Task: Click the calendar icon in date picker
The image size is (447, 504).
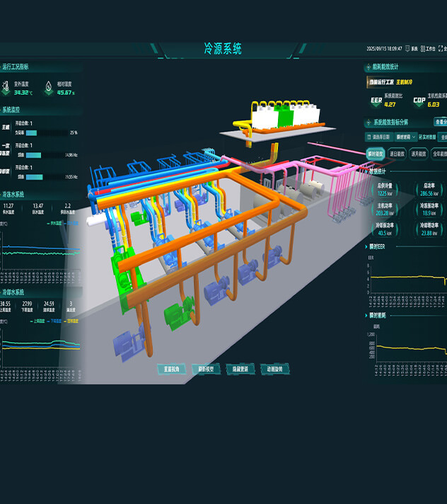Action: pyautogui.click(x=368, y=137)
